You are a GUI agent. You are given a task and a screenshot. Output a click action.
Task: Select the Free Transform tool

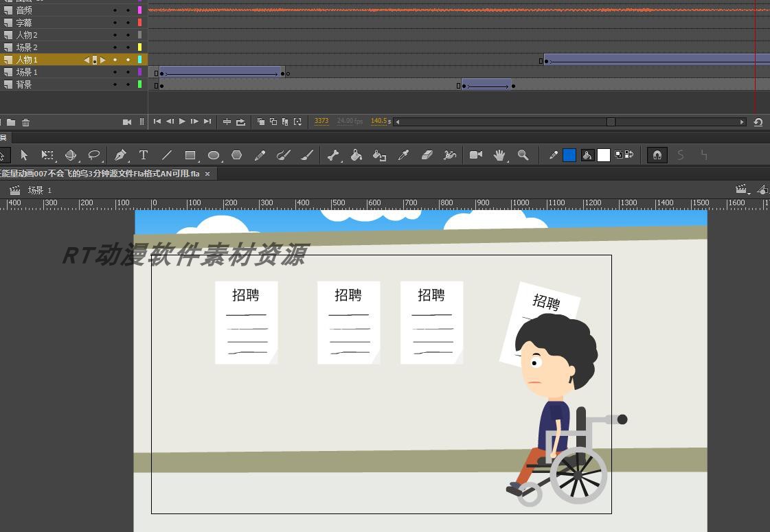[x=47, y=155]
